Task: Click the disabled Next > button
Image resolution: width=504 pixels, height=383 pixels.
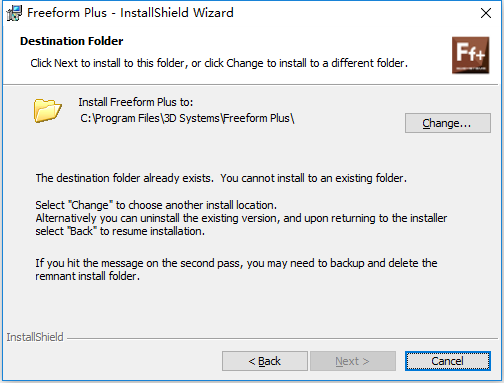Action: pyautogui.click(x=353, y=361)
